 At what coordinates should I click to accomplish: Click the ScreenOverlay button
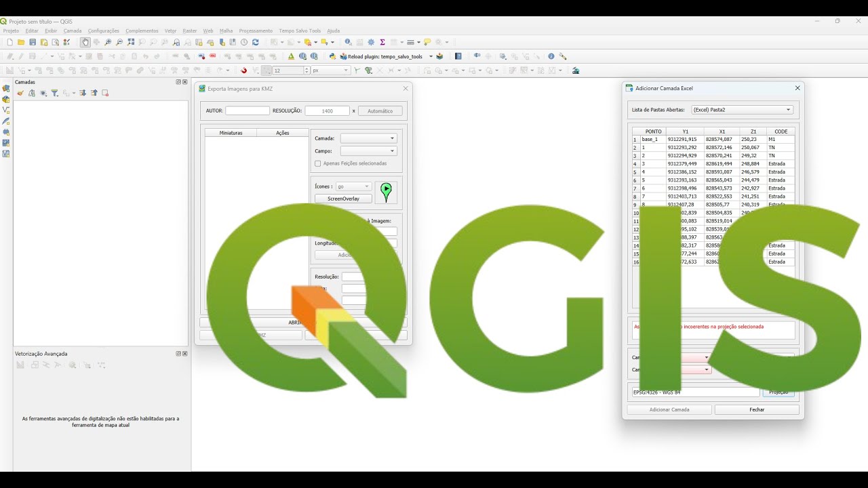pyautogui.click(x=343, y=199)
